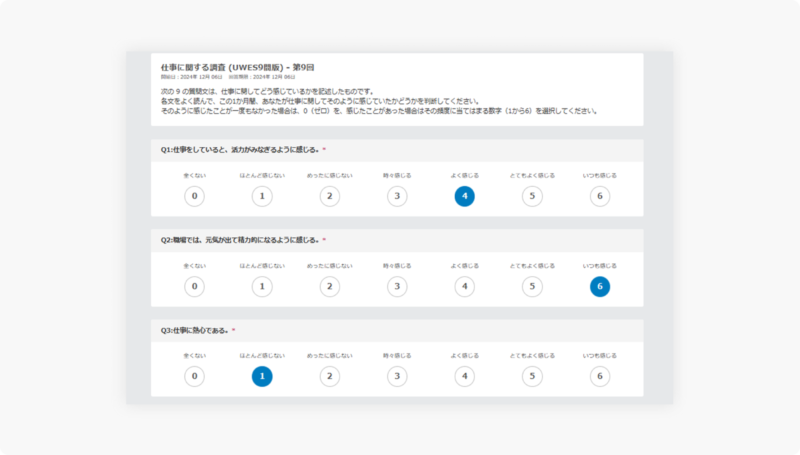Click the Q2 question text

pyautogui.click(x=240, y=240)
